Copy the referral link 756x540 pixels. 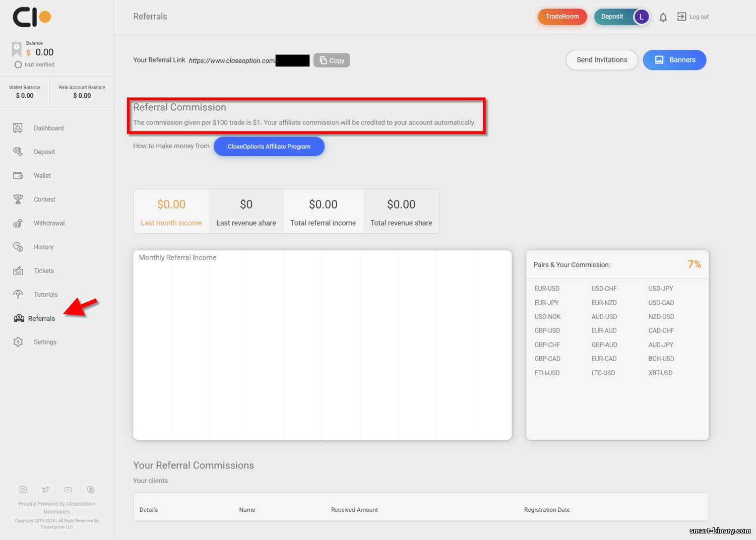tap(332, 60)
